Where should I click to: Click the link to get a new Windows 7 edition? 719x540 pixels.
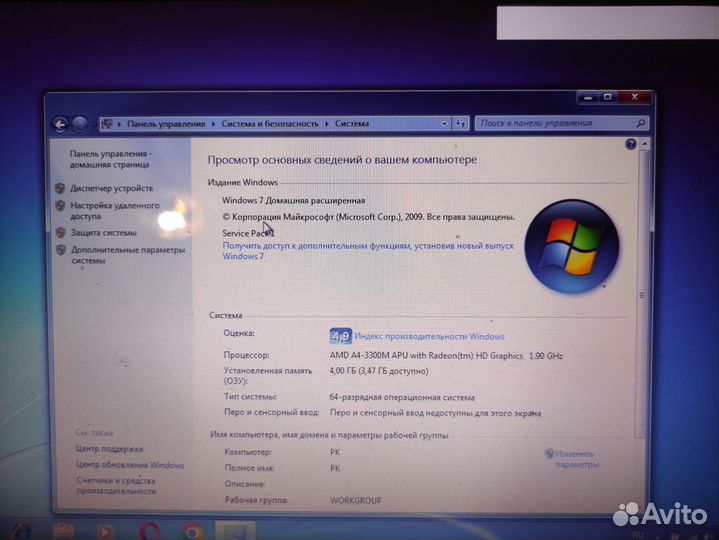pyautogui.click(x=368, y=251)
